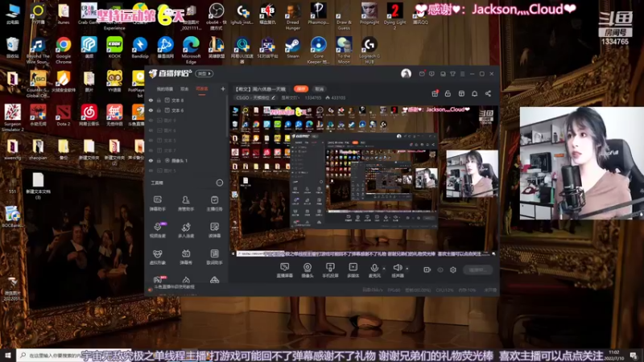This screenshot has width=644, height=362.
Task: Toggle visibility eye of 文本 6 layer
Action: click(x=151, y=110)
